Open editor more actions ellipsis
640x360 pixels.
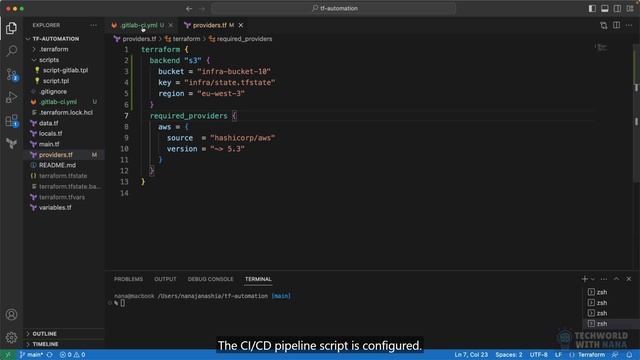(x=629, y=25)
